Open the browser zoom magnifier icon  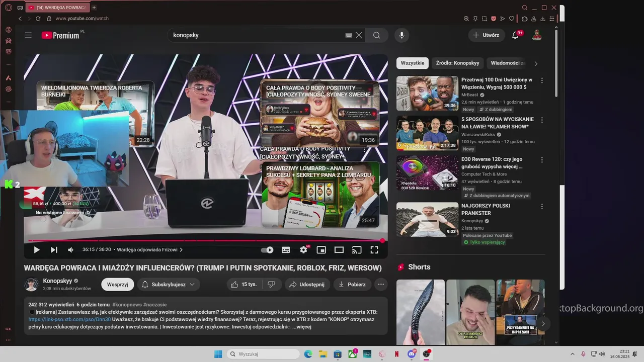tap(466, 19)
